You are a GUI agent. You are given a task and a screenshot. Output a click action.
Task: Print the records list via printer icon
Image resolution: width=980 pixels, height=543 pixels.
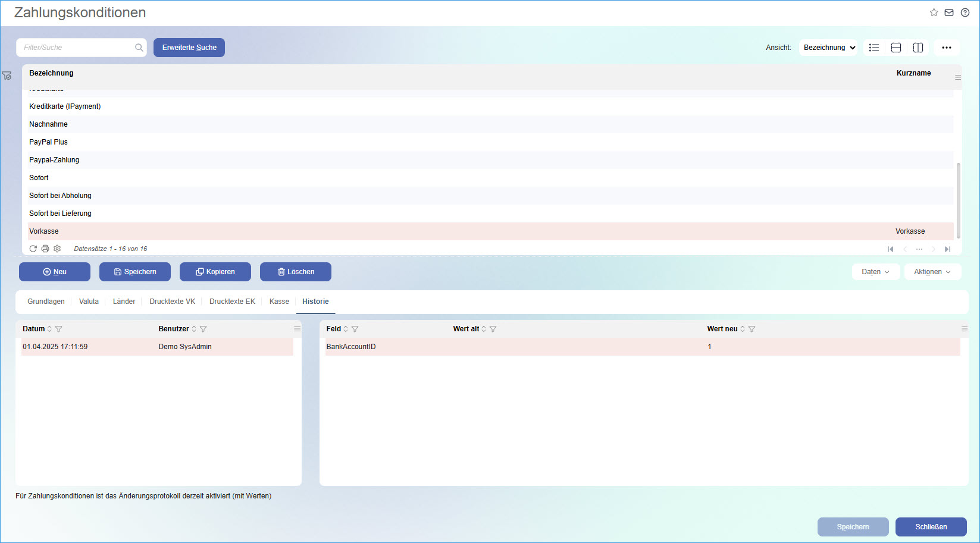point(45,249)
